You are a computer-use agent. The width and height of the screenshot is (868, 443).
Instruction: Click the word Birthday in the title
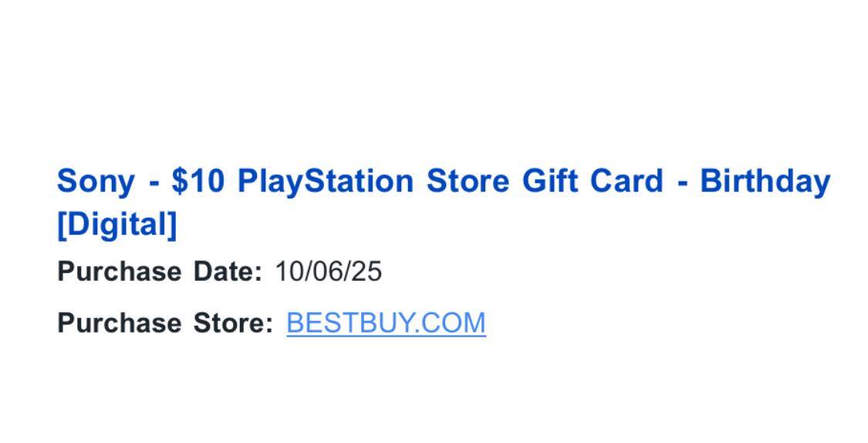[x=765, y=181]
